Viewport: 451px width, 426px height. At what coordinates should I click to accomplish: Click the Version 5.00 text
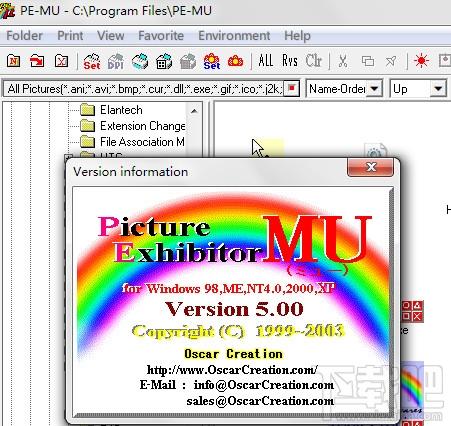pyautogui.click(x=234, y=309)
